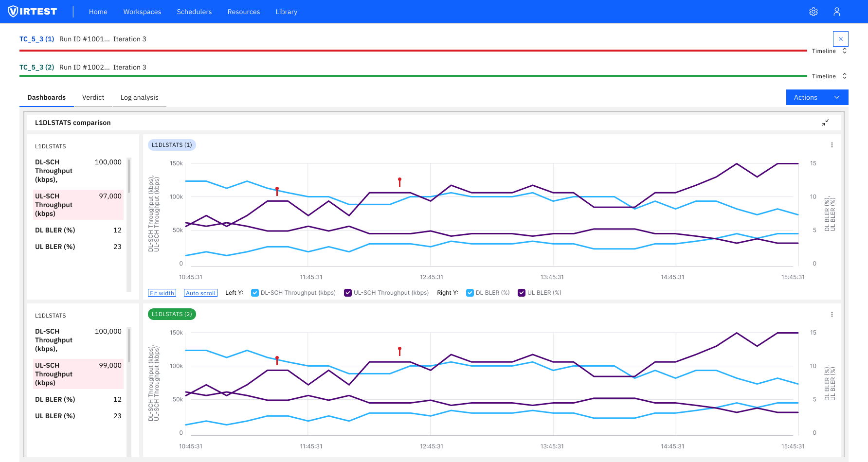Screen dimensions: 868x462
Task: Uncheck DL-SCH Throughput (kbps) on Left Y
Action: click(255, 292)
